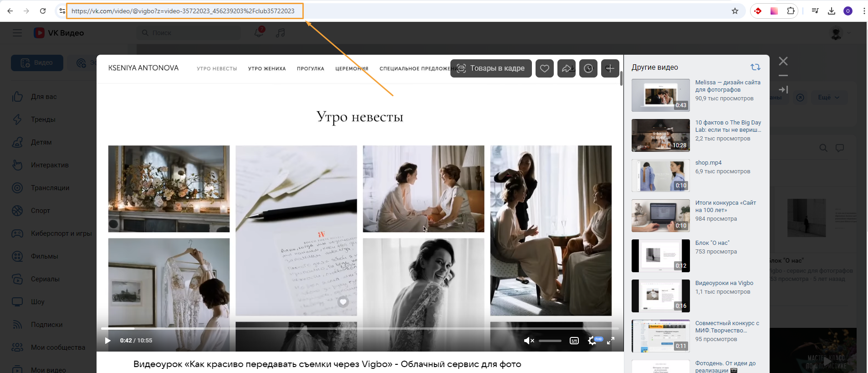Open Фотодень. От идеи до реализации link
Screen dimensions: 868x373
(725, 367)
